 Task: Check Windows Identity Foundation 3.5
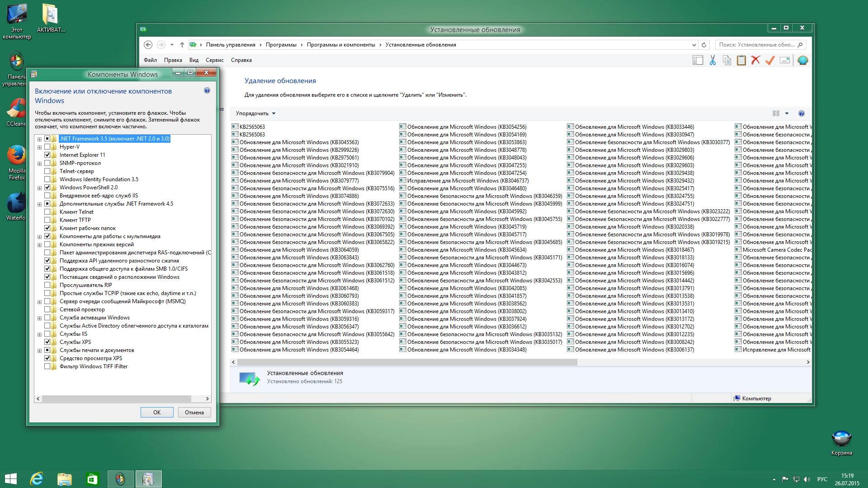[47, 179]
